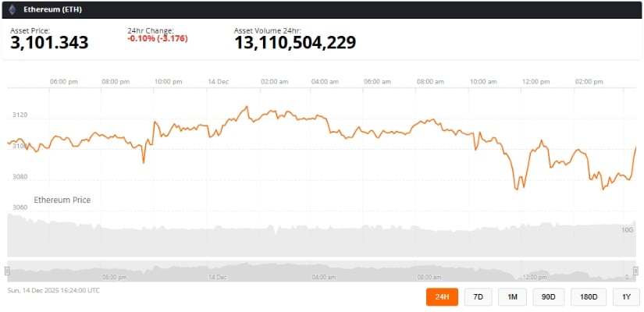Screen dimensions: 644x312
Task: Click the Ethereum diamond logo icon
Action: 12,9
